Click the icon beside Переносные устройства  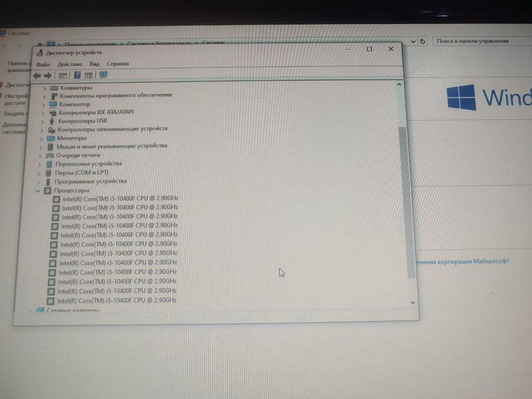pos(49,164)
